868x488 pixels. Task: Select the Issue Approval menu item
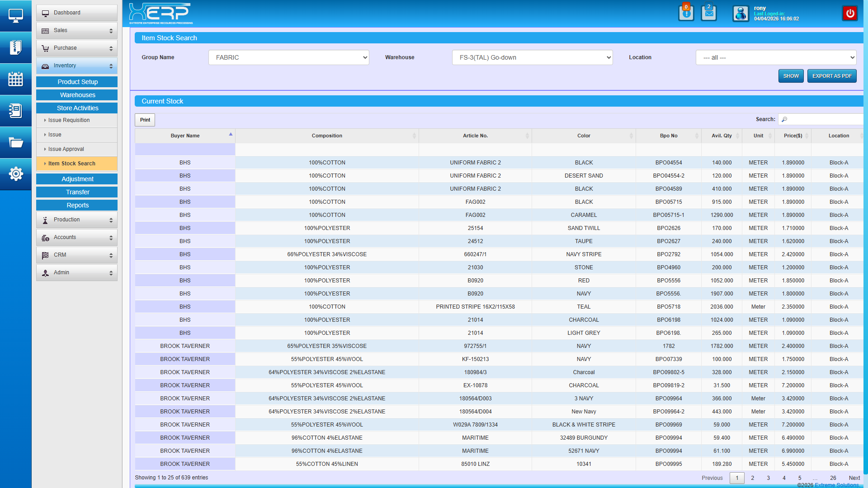coord(66,149)
